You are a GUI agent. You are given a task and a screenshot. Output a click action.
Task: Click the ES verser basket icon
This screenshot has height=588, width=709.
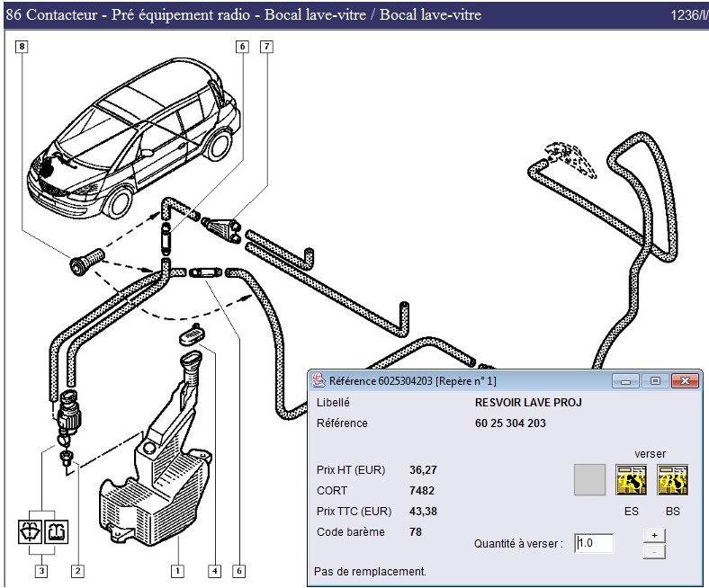point(629,480)
